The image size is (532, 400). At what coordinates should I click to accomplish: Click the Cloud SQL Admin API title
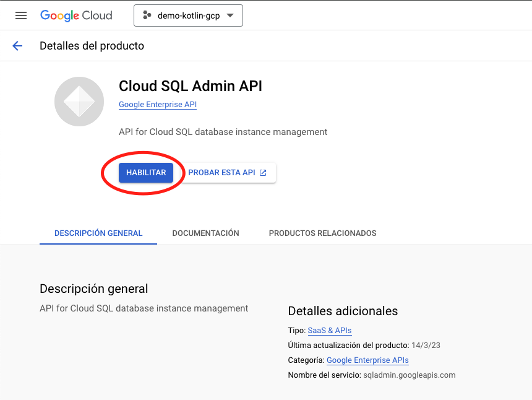click(191, 86)
